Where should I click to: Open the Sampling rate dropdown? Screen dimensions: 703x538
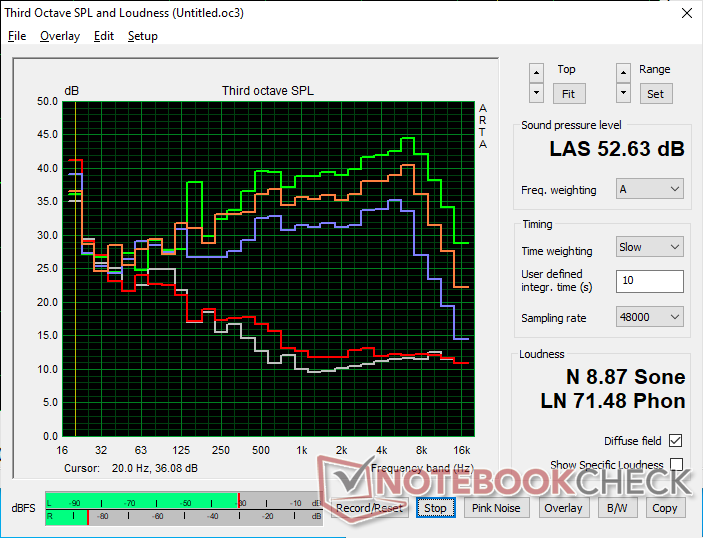(650, 317)
